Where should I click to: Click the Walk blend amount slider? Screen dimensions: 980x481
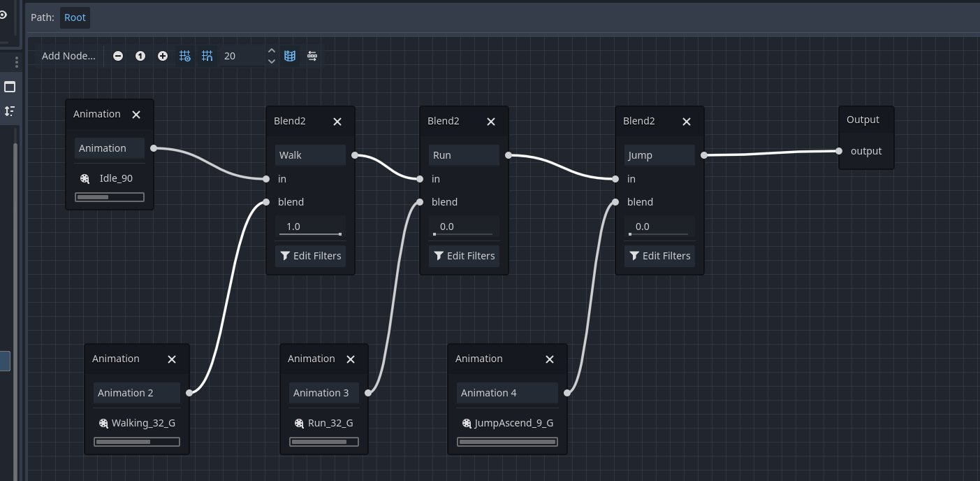point(310,227)
